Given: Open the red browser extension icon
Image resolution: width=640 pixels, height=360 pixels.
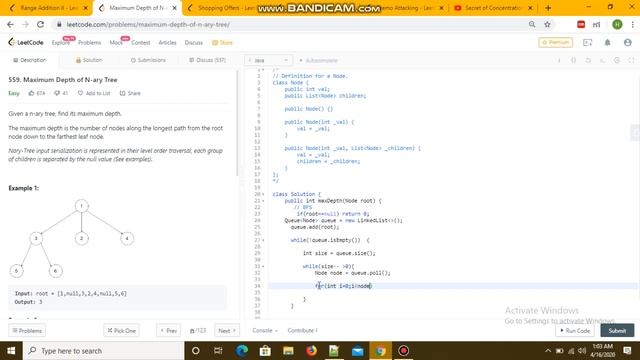Looking at the screenshot, I should tap(581, 24).
